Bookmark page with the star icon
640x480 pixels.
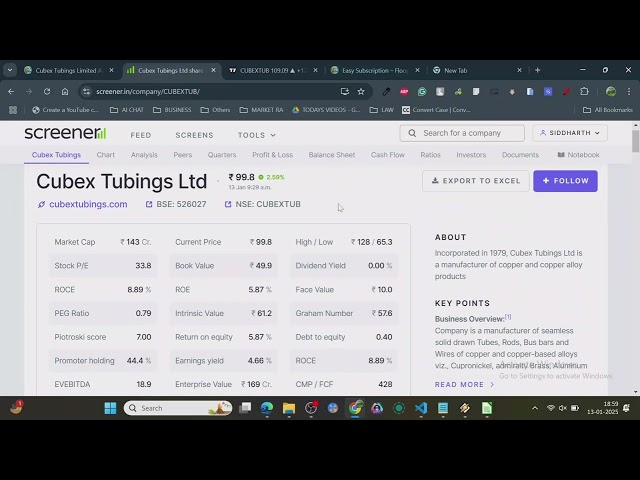[361, 91]
